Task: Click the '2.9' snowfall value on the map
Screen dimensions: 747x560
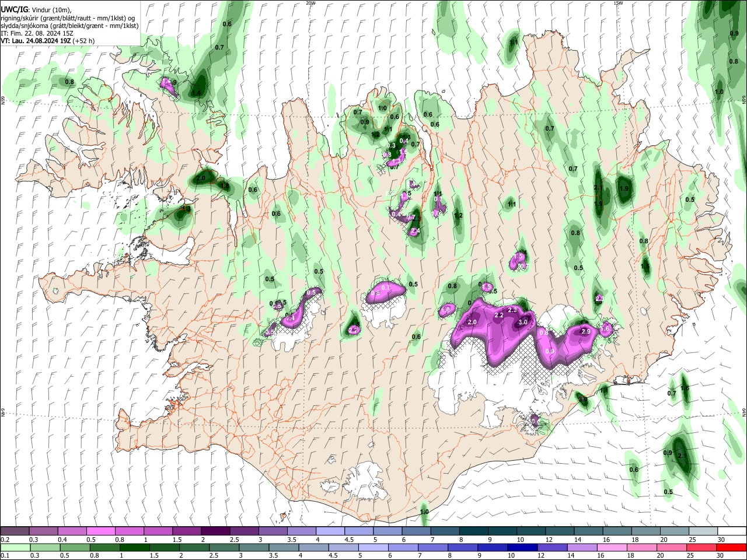Action: [586, 331]
